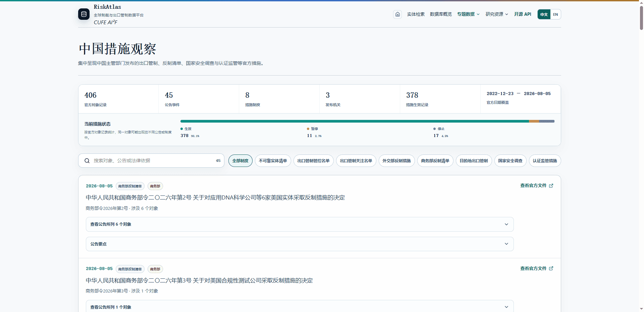Image resolution: width=644 pixels, height=312 pixels.
Task: Filter by 目的地出口管制
Action: tap(474, 161)
